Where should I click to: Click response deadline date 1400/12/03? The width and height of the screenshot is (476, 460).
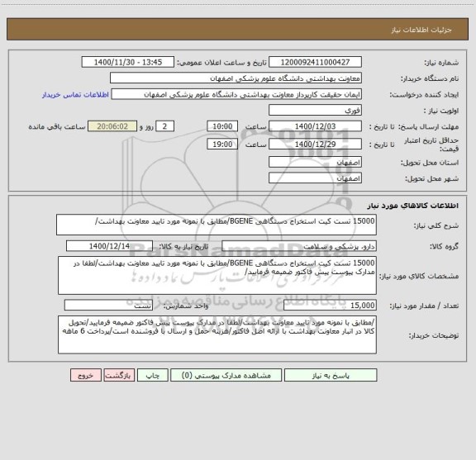point(315,126)
